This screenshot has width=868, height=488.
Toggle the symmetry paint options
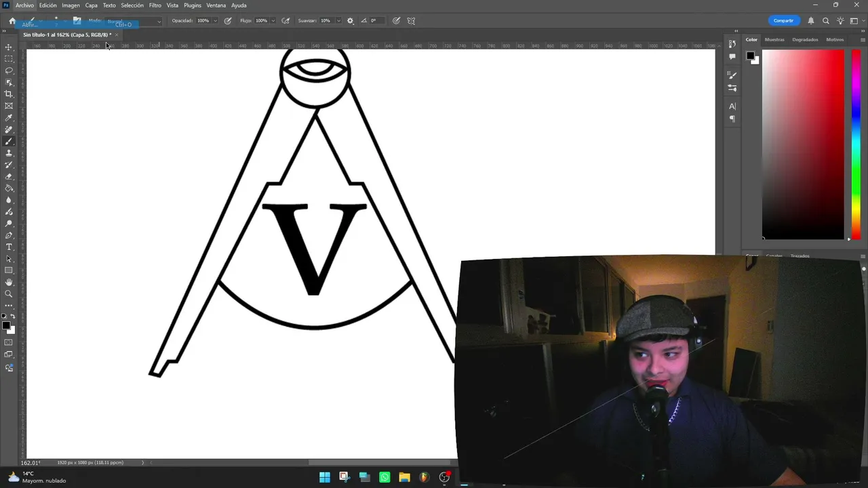coord(411,20)
